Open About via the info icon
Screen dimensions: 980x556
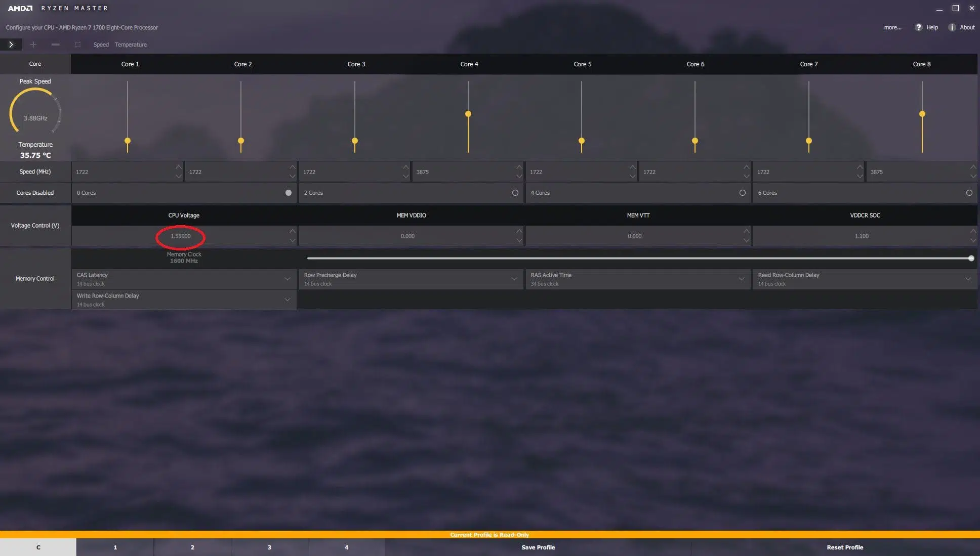[952, 27]
